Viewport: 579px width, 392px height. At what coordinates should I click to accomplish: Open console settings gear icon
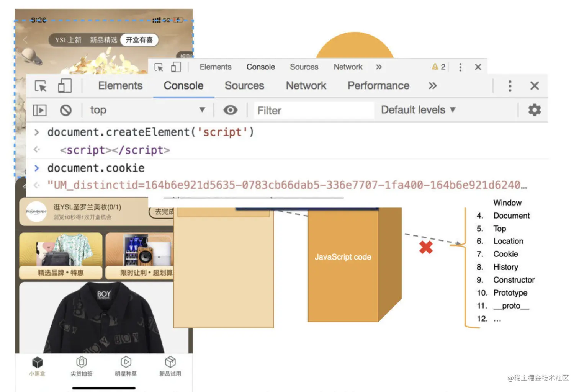(x=535, y=110)
